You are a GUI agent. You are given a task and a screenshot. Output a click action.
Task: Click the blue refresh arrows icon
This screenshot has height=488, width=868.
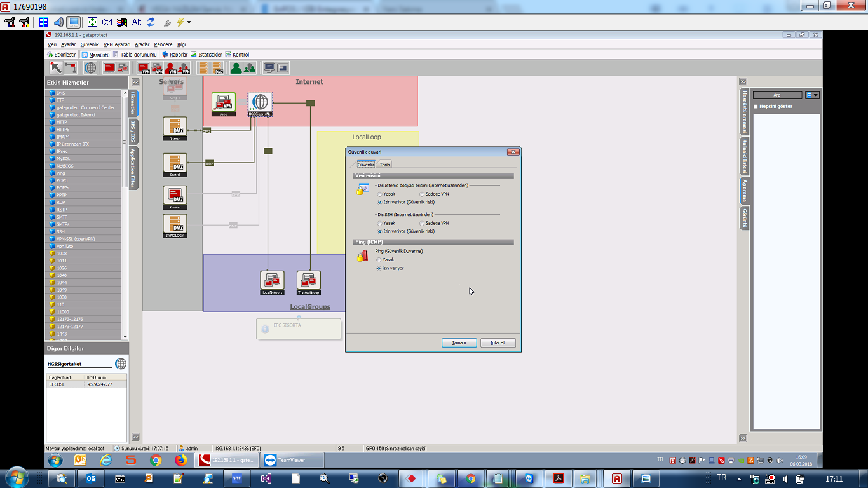pos(151,22)
